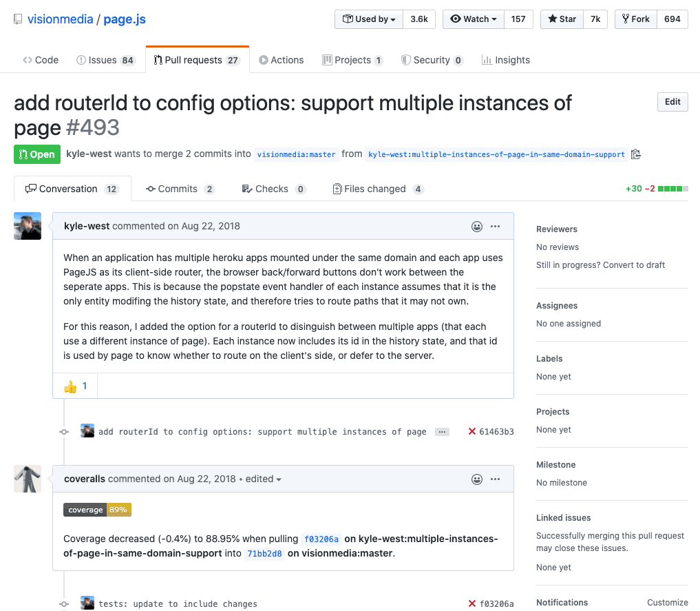700x611 pixels.
Task: View the 694 forks count
Action: (x=672, y=19)
